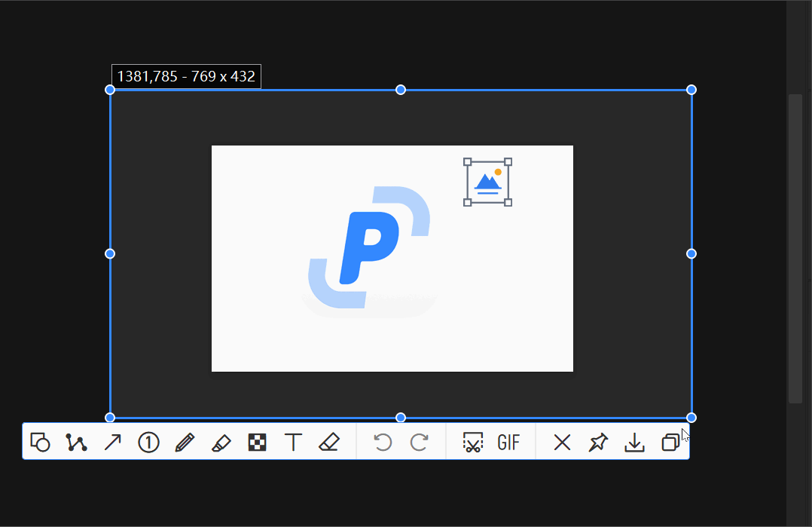Select the mosaic blur tool
This screenshot has width=812, height=527.
[x=257, y=443]
